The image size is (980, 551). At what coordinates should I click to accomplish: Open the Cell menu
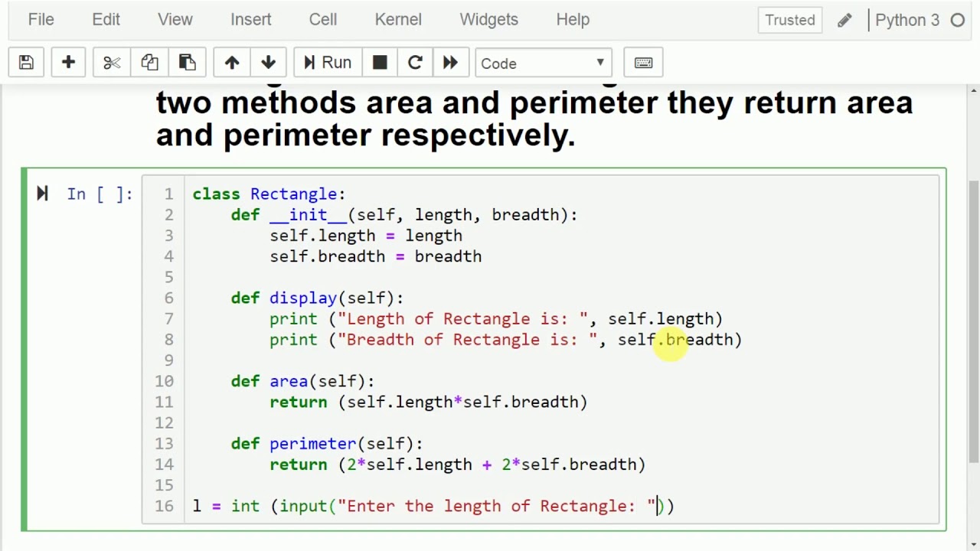tap(323, 20)
